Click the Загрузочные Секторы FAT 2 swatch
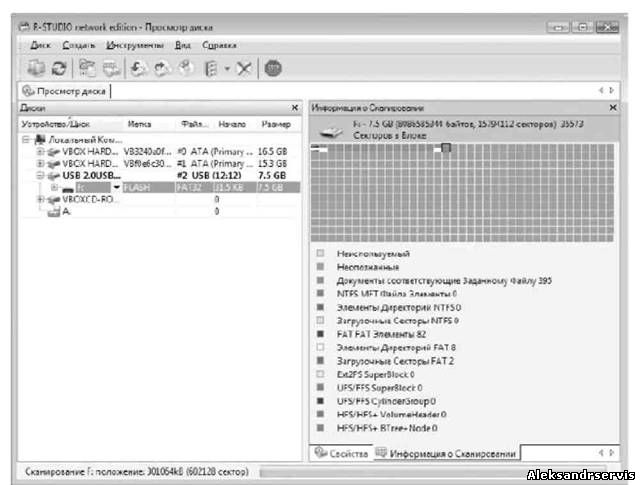The image size is (640, 485). [320, 361]
